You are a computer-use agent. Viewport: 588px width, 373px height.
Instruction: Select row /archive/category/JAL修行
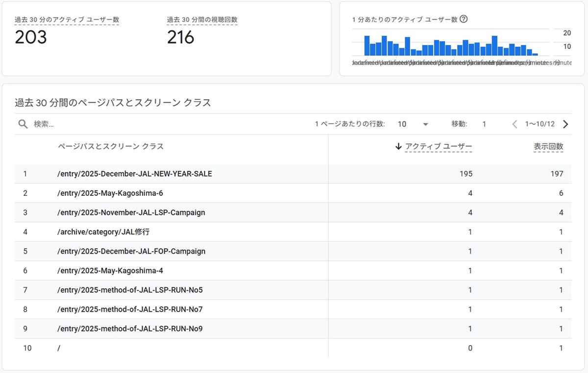tap(293, 232)
